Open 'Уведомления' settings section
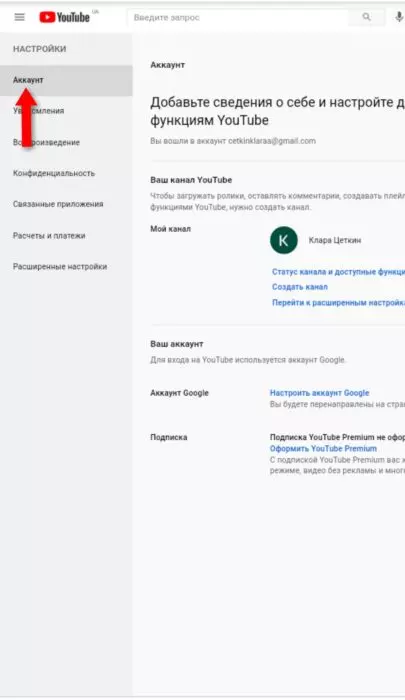The width and height of the screenshot is (405, 700). 66,111
